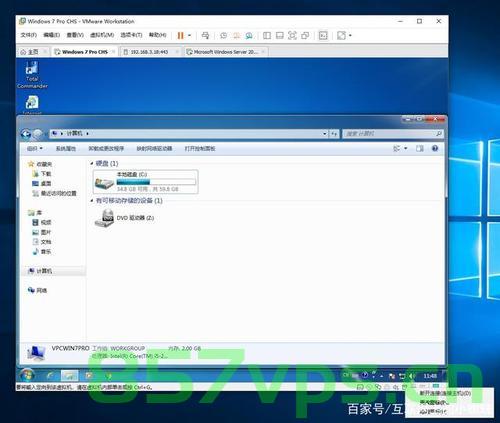Click the 搜索 计算机 search box
Image resolution: width=500 pixels, height=423 pixels.
click(x=393, y=134)
